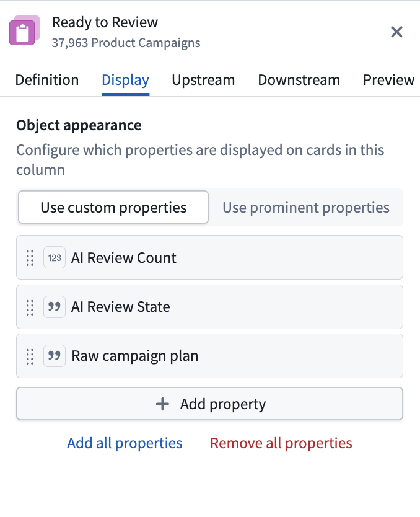Select the AI Review Count property row

pos(209,257)
